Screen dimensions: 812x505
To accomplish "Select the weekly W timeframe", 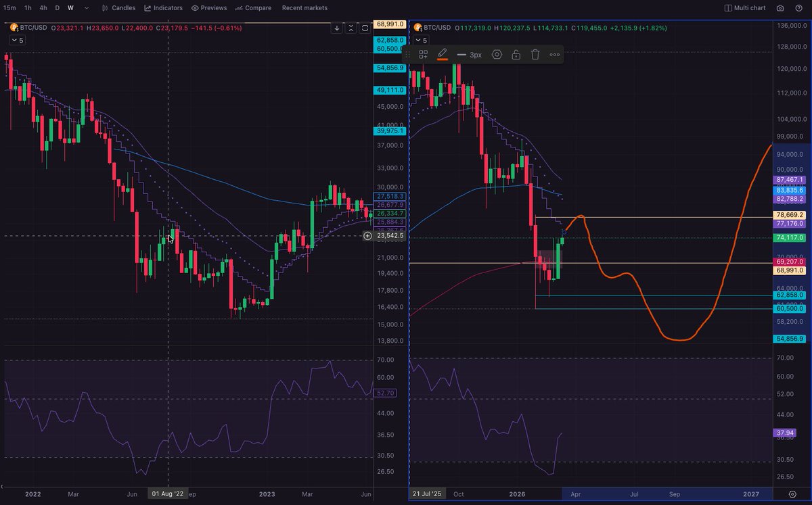I will [70, 8].
